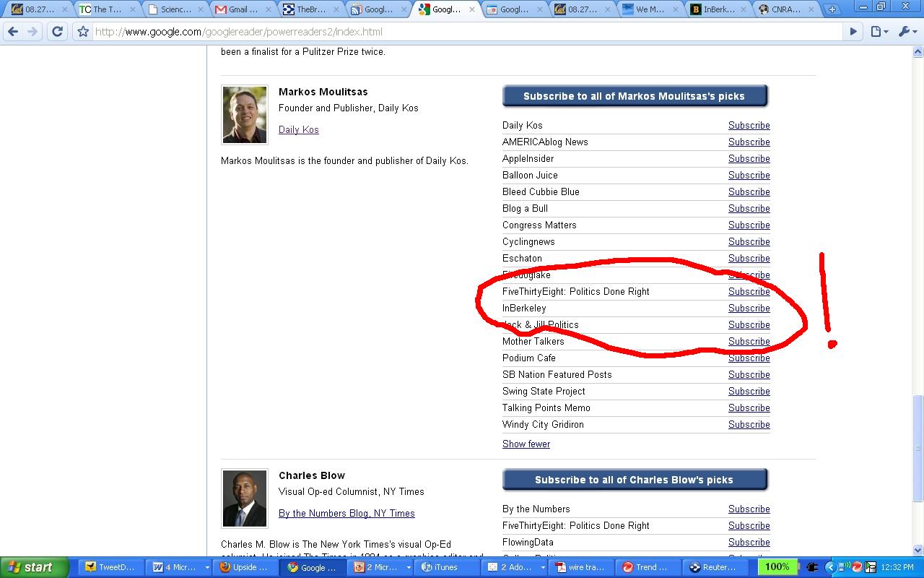This screenshot has width=924, height=578.
Task: Subscribe to AppleInsider
Action: point(749,158)
